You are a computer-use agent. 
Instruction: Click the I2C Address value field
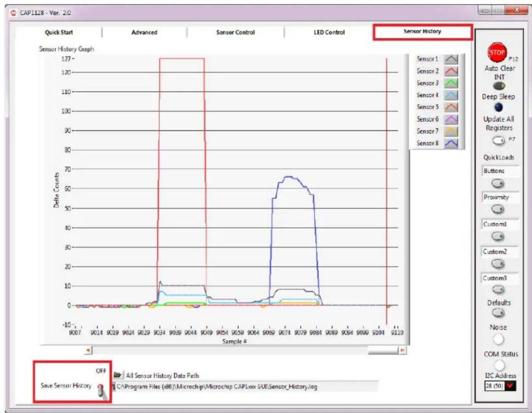tap(495, 386)
